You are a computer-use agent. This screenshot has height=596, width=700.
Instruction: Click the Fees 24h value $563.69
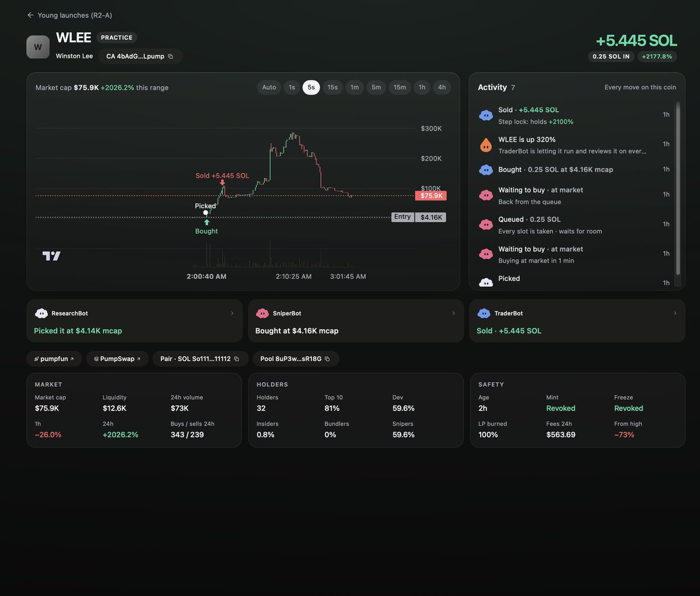point(561,434)
